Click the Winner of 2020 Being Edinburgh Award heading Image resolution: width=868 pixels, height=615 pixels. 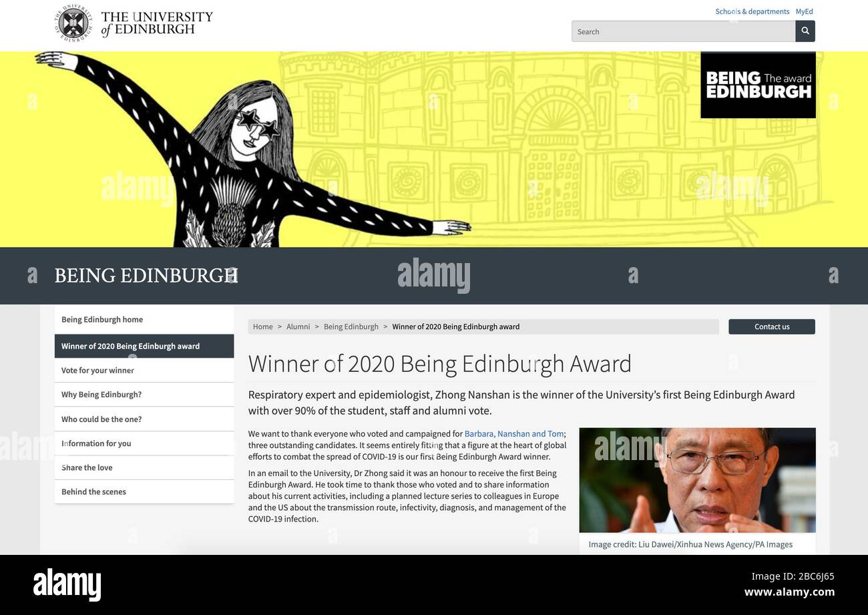[440, 364]
